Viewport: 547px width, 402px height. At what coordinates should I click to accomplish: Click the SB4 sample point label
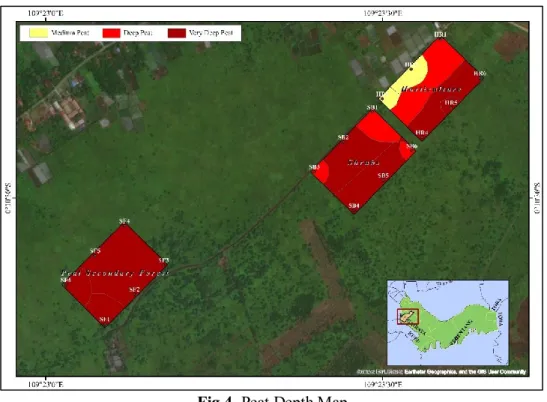point(354,206)
